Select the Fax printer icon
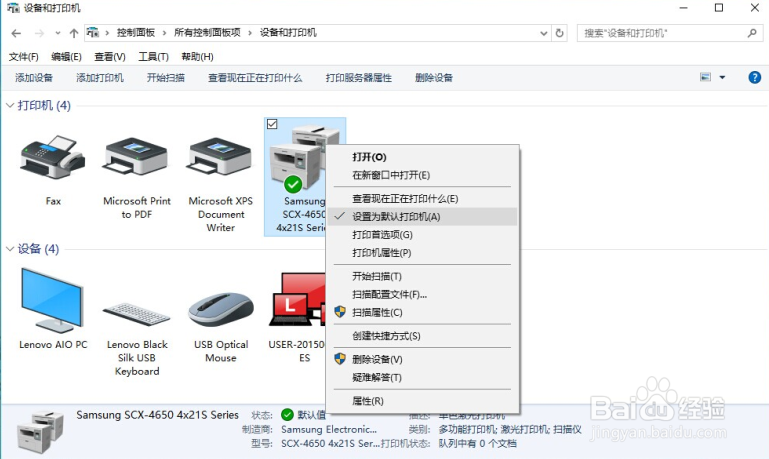769x459 pixels. point(52,158)
